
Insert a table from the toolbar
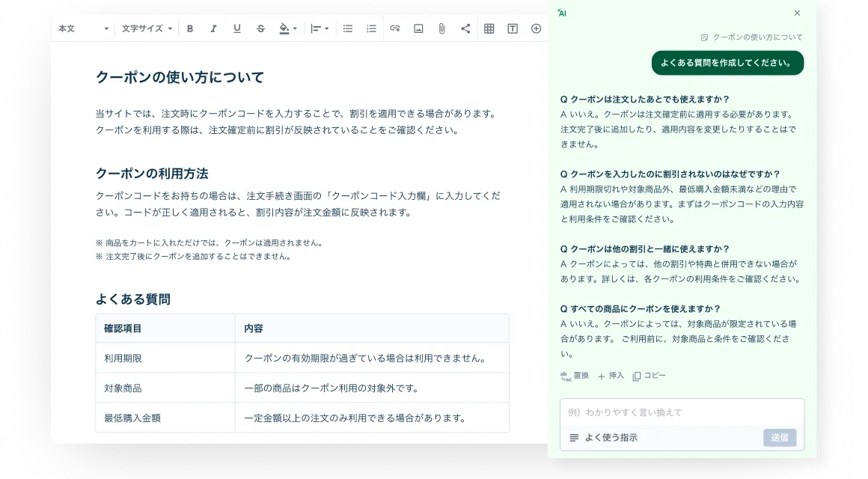[488, 28]
